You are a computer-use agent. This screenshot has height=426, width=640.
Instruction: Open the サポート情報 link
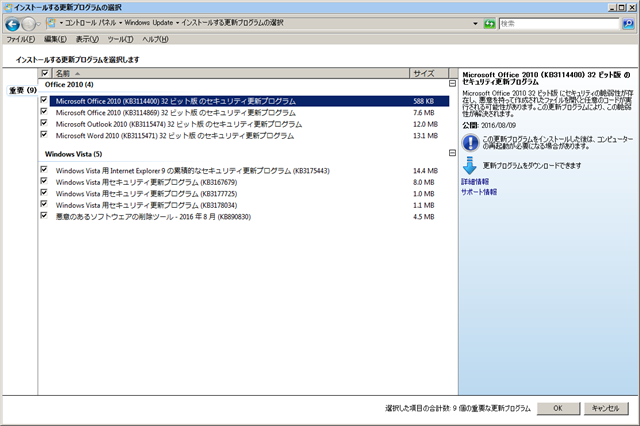coord(479,192)
